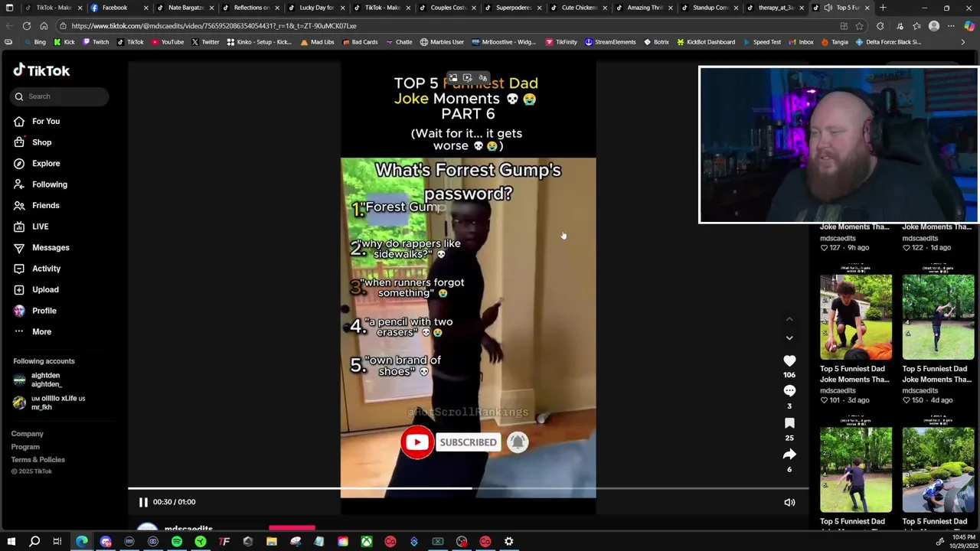Seek on the video progress bar
The height and width of the screenshot is (551, 980).
468,488
